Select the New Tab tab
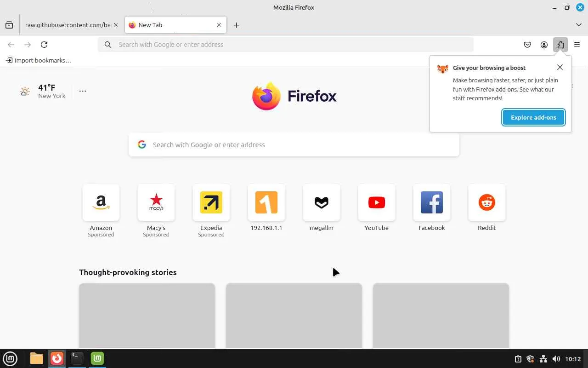 [175, 25]
